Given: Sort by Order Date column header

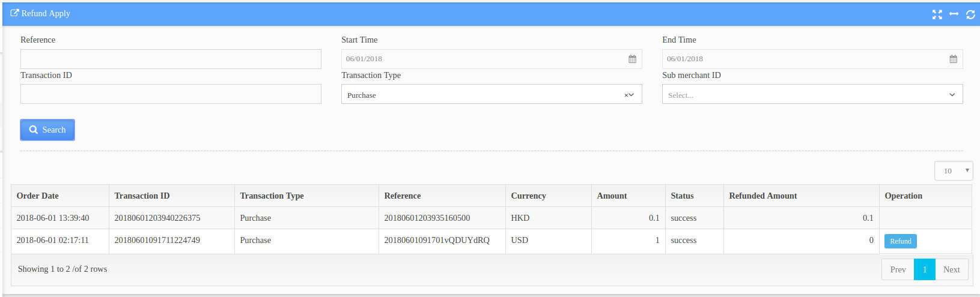Looking at the screenshot, I should [38, 196].
